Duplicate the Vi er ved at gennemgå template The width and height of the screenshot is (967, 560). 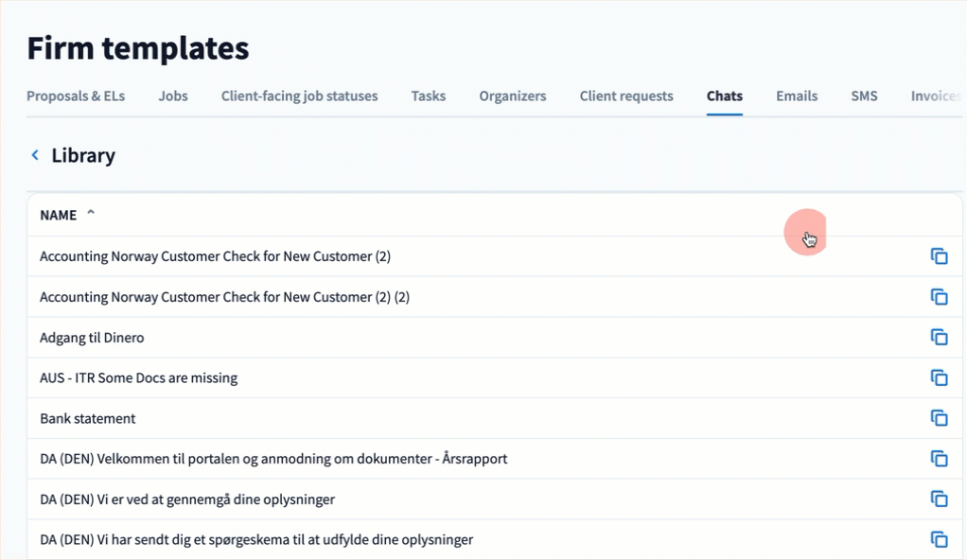click(939, 499)
